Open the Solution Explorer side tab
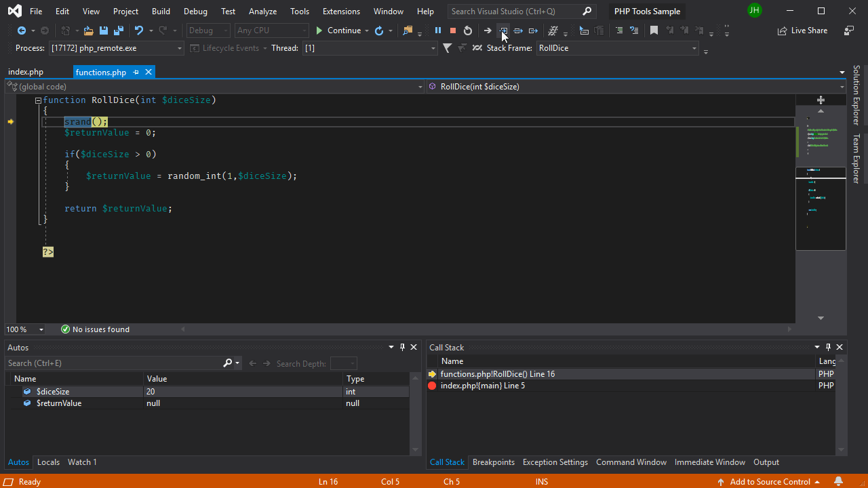 tap(856, 95)
